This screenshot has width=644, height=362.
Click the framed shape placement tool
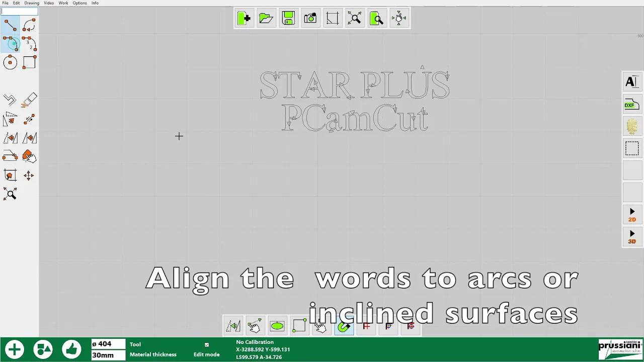pos(10,175)
